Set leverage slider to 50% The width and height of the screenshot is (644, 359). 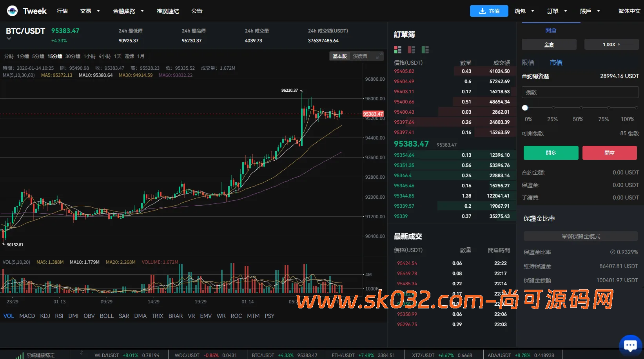coord(581,108)
